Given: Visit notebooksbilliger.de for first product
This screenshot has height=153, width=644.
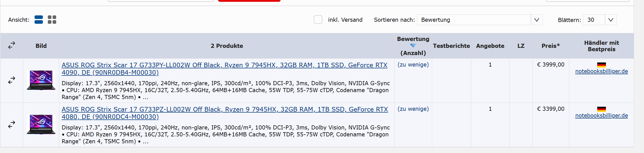Looking at the screenshot, I should point(601,71).
